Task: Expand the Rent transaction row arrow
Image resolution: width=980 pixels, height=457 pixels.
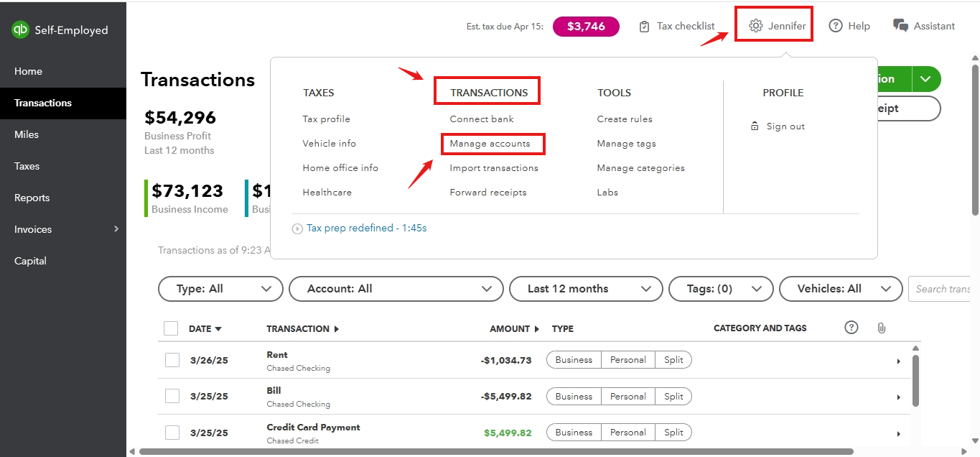Action: (x=898, y=361)
